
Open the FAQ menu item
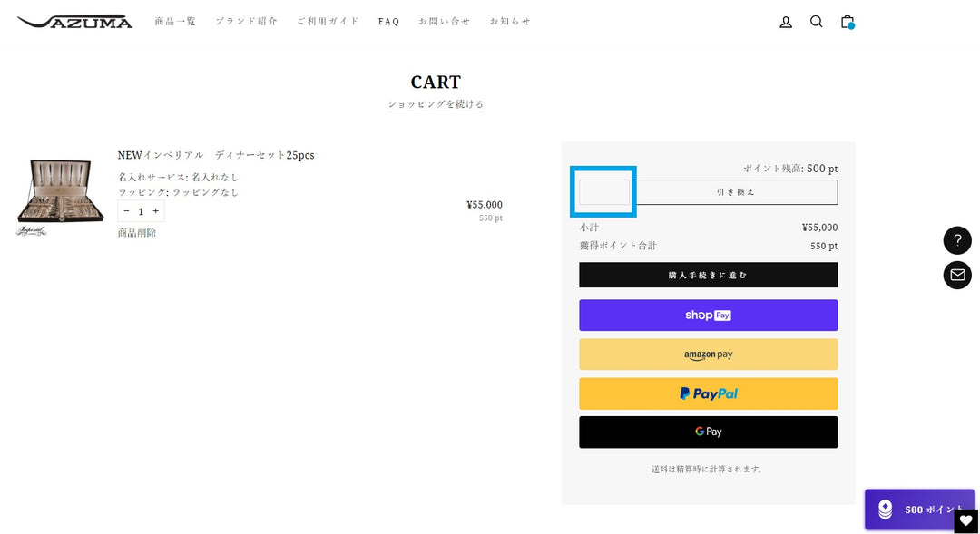point(388,22)
